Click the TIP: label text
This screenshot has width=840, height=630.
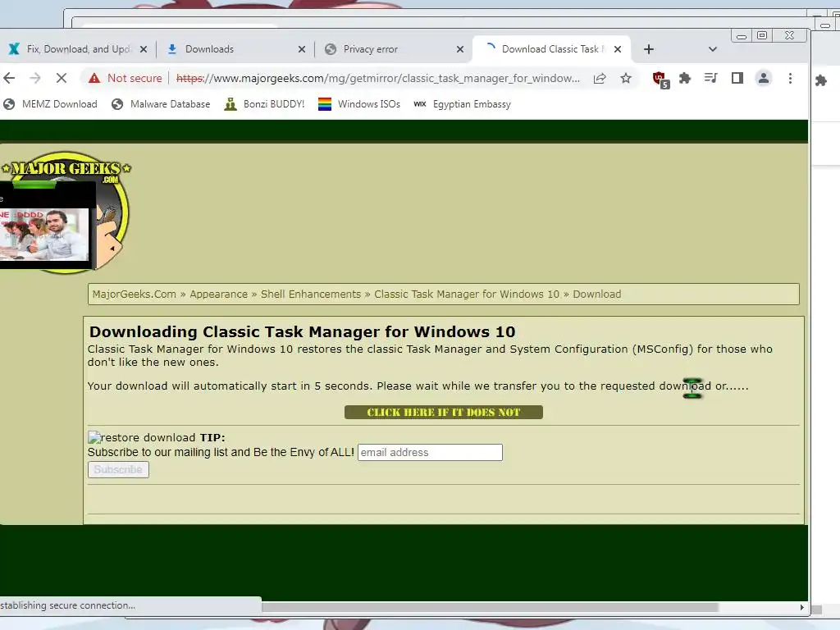point(212,438)
